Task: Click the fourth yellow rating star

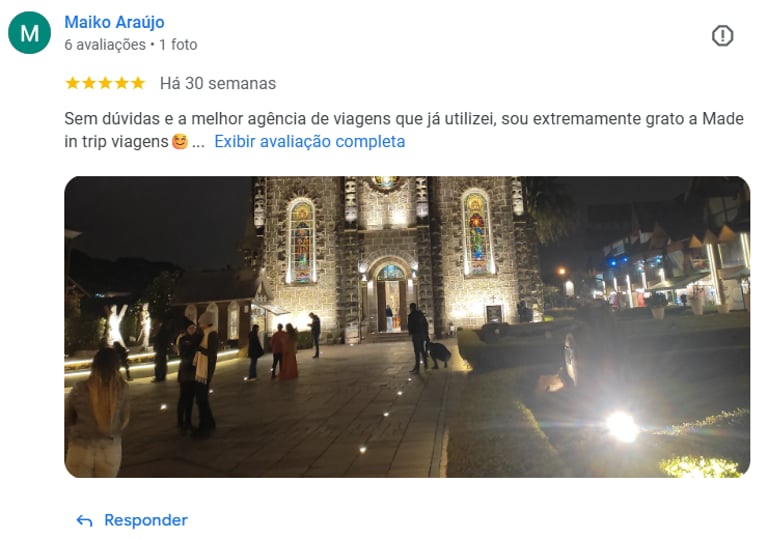Action: [x=121, y=83]
